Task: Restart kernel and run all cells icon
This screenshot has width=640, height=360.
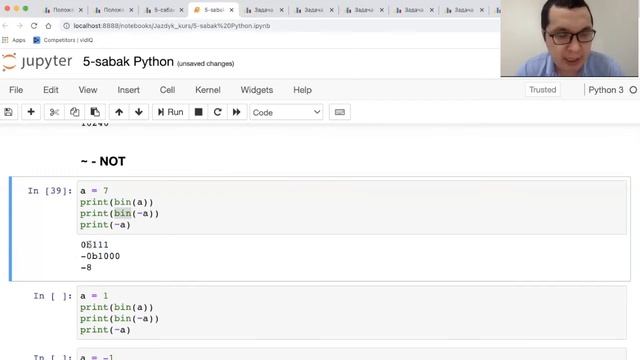Action: click(x=237, y=112)
